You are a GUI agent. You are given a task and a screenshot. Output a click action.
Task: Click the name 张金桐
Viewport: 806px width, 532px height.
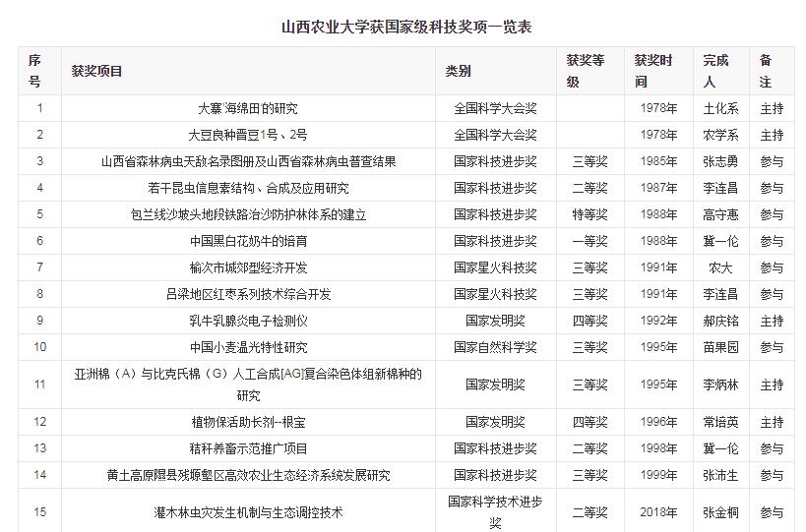pos(720,512)
